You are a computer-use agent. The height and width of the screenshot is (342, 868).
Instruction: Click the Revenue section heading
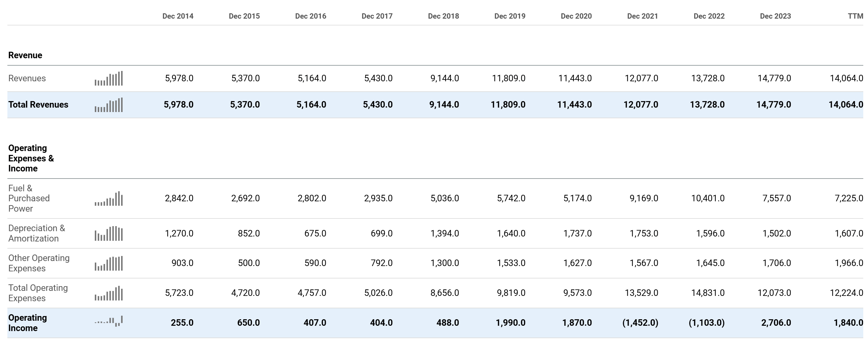(x=25, y=55)
